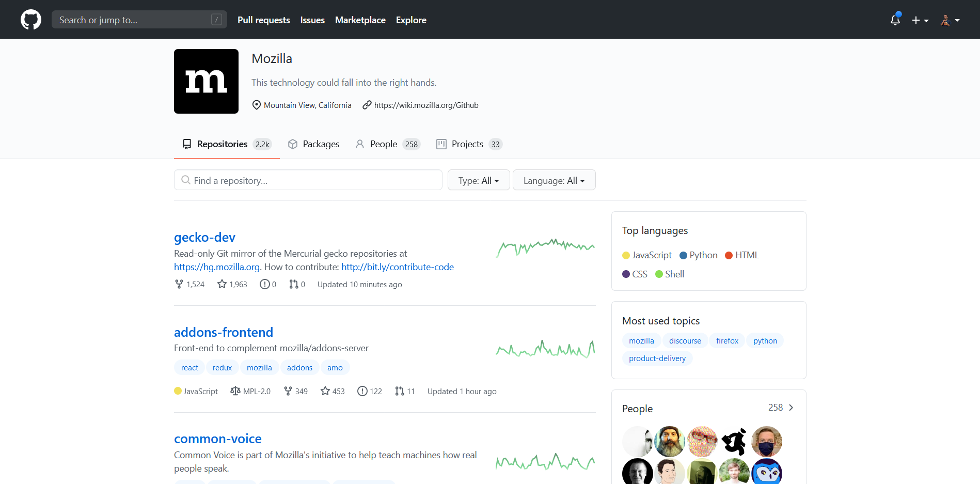Open the hg.mozilla.org link
The image size is (980, 484).
[217, 267]
